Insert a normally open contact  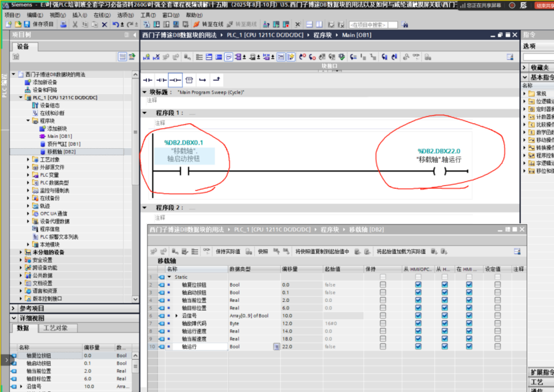(x=148, y=80)
